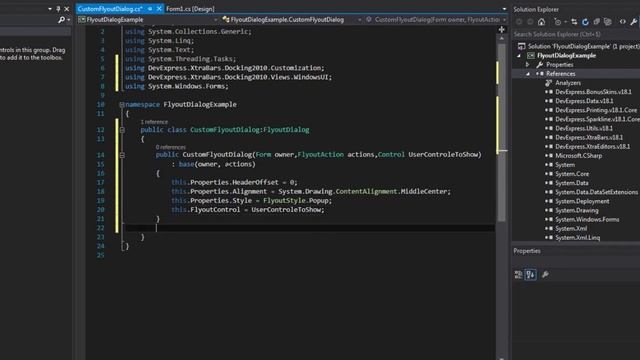
Task: Click into Search Solution Explorer field
Action: click(x=576, y=34)
